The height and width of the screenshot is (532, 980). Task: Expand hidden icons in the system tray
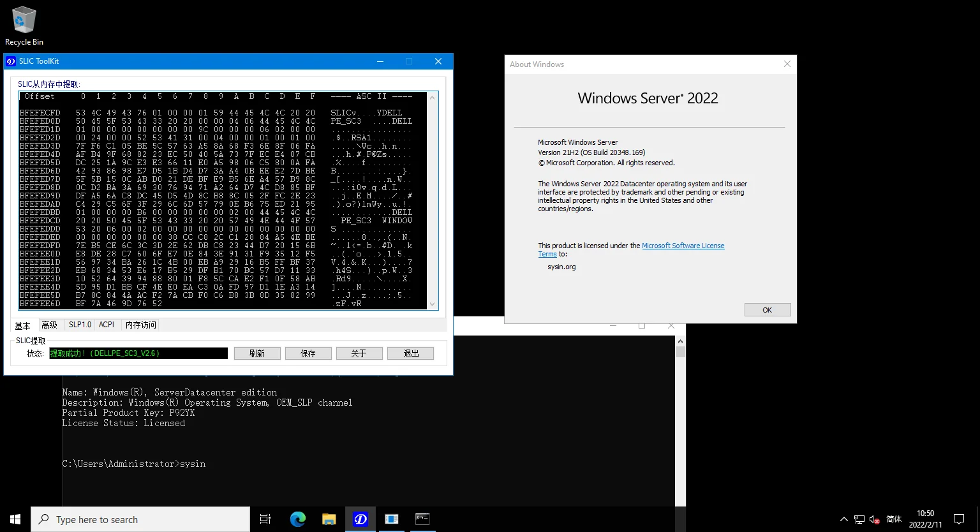click(x=843, y=519)
